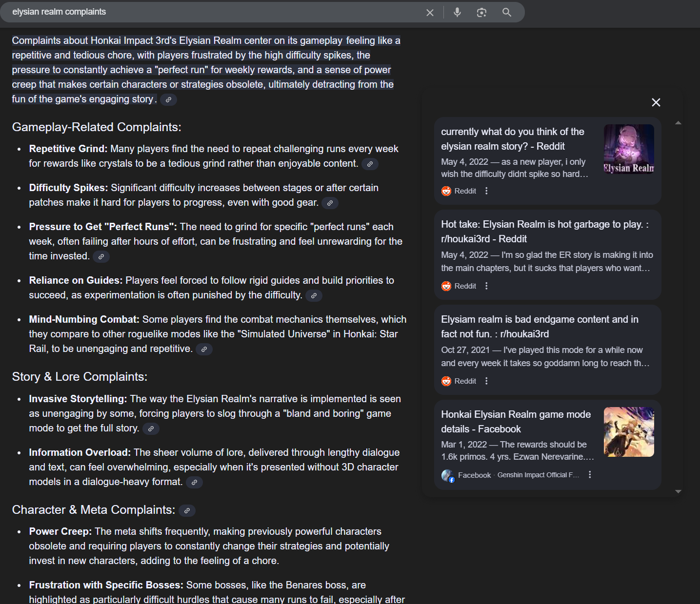700x604 pixels.
Task: Open options for Hot take Reddit result
Action: (486, 286)
